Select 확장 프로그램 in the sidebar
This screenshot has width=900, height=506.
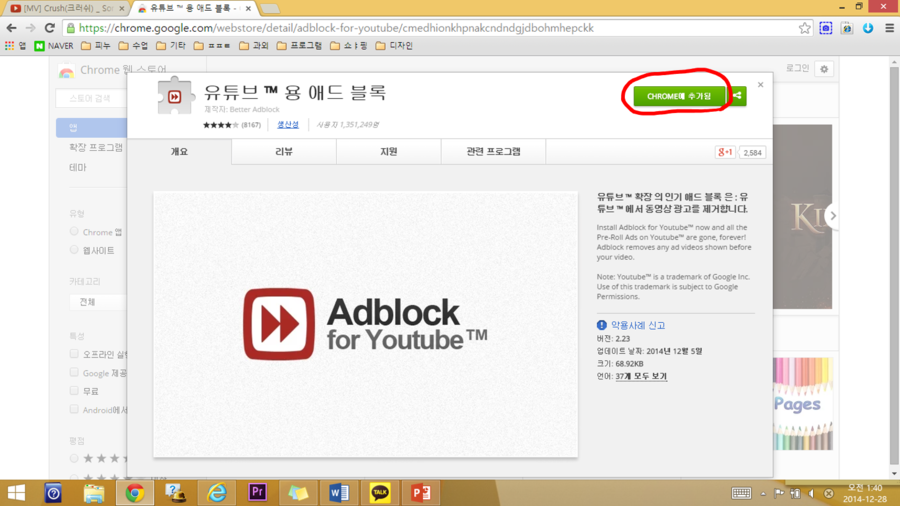pos(96,147)
